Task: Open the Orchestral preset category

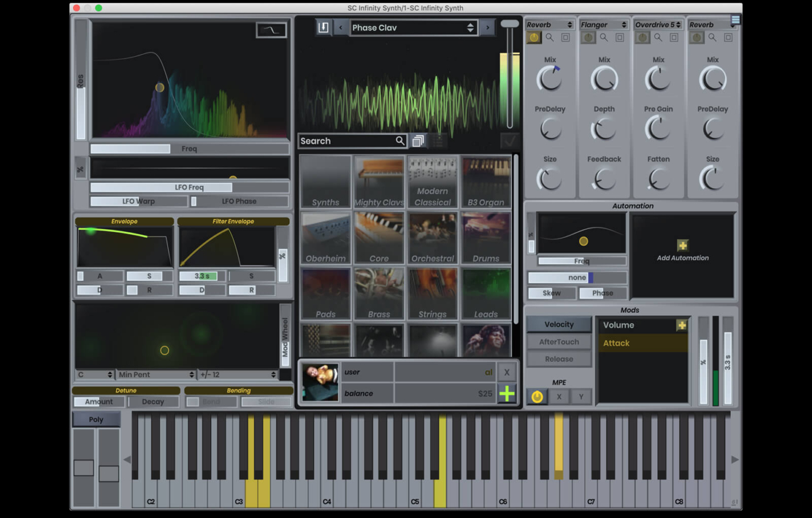Action: pos(432,238)
